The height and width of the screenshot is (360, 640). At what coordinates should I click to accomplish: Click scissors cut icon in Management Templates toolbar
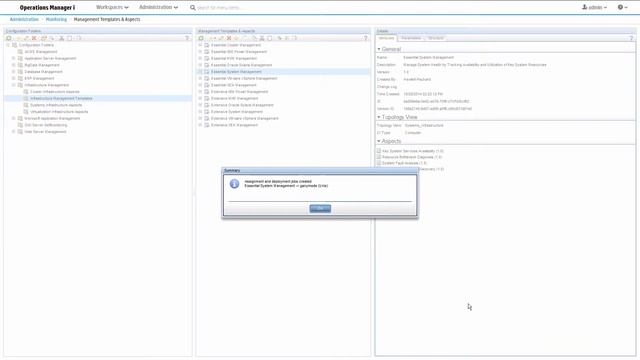[262, 38]
